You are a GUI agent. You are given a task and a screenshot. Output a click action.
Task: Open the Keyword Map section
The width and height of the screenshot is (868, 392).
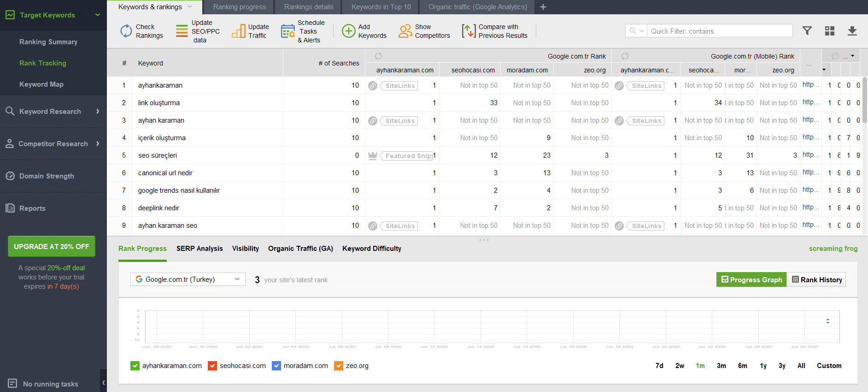coord(41,84)
